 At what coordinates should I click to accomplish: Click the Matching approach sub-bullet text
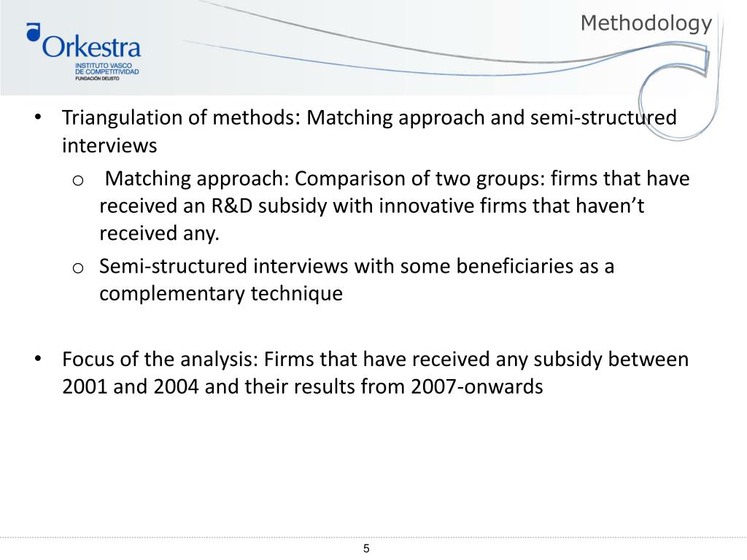[x=395, y=206]
